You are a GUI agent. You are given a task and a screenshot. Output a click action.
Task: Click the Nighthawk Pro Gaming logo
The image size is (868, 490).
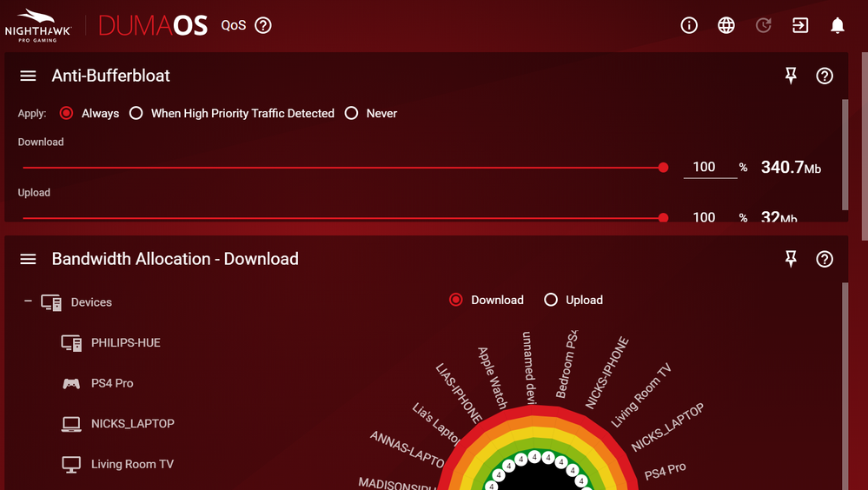pyautogui.click(x=37, y=25)
